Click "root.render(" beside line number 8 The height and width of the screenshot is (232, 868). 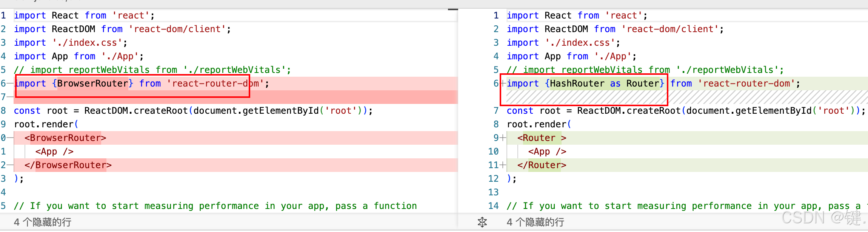pyautogui.click(x=539, y=124)
